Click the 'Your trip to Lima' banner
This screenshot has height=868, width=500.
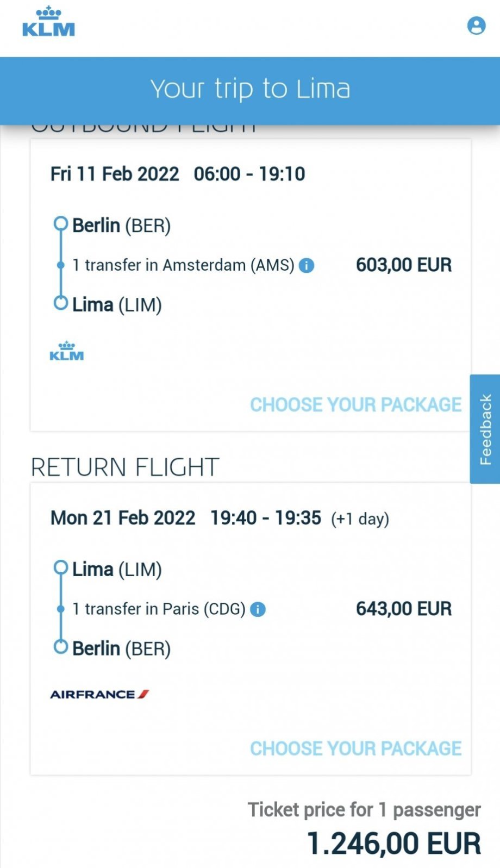250,89
